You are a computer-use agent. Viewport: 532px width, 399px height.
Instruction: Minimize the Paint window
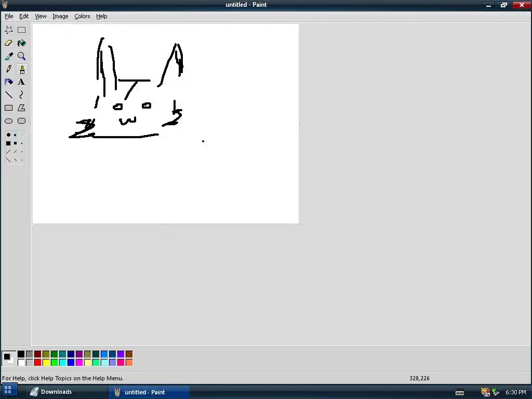488,5
